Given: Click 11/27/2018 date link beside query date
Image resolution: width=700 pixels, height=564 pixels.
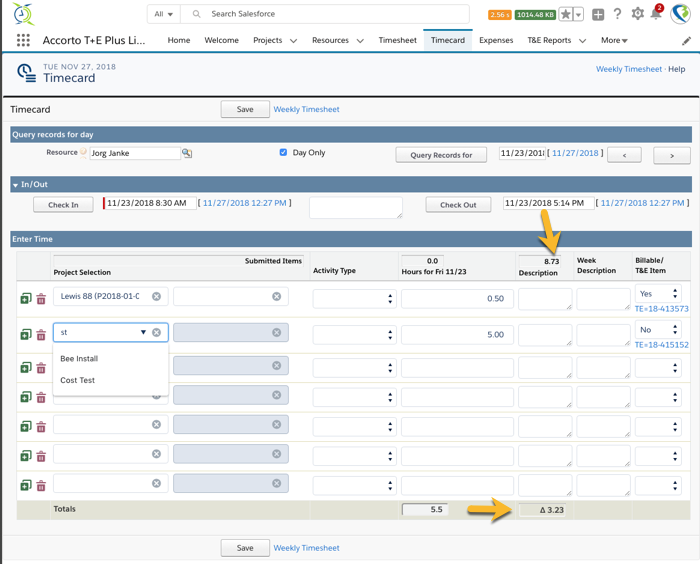Looking at the screenshot, I should click(x=575, y=153).
